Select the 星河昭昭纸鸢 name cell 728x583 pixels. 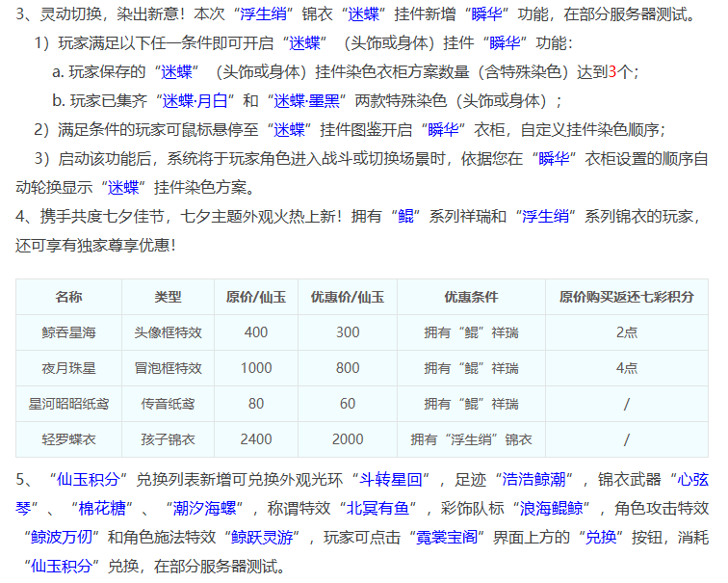(x=68, y=404)
